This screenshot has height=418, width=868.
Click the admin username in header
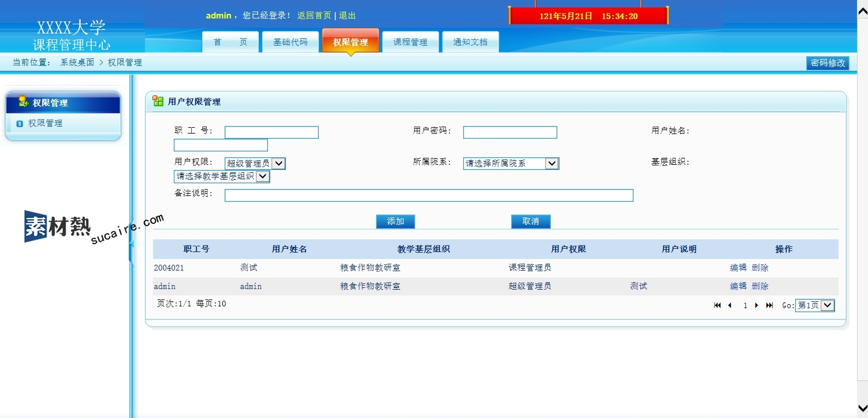[218, 16]
